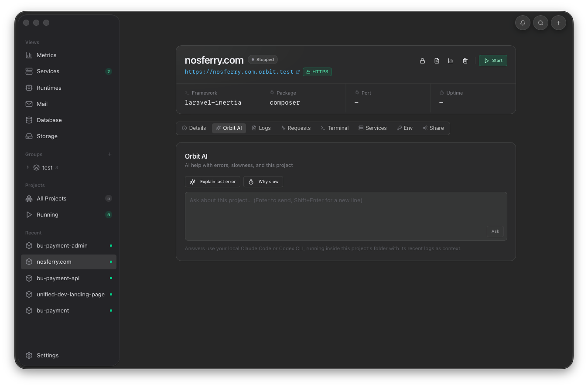Focus the Ask about this project field

346,216
